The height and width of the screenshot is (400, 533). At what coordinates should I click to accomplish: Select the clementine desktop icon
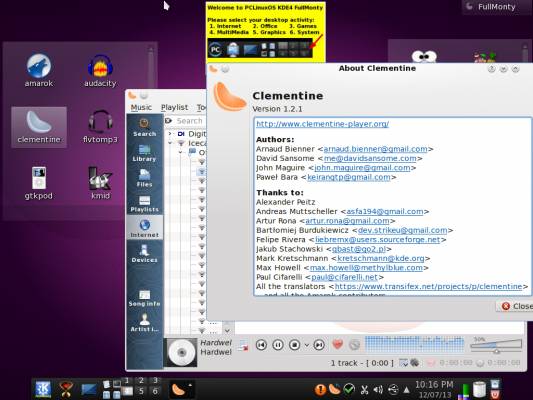tap(39, 127)
